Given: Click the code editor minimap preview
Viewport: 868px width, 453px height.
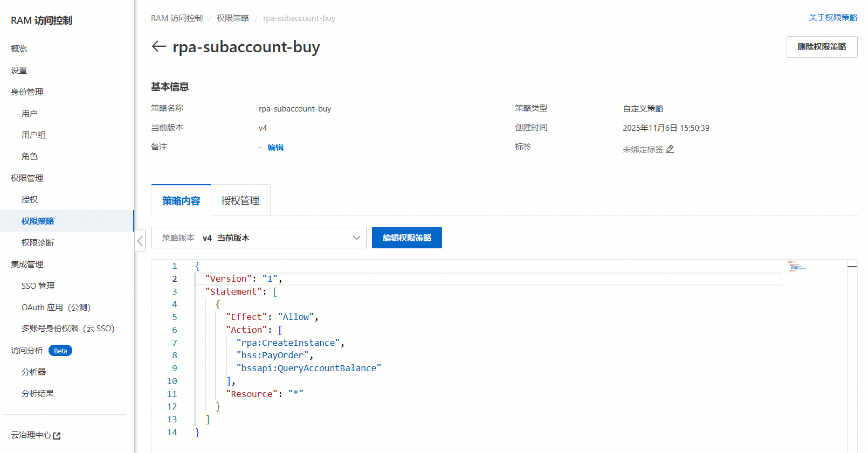Looking at the screenshot, I should pos(796,266).
